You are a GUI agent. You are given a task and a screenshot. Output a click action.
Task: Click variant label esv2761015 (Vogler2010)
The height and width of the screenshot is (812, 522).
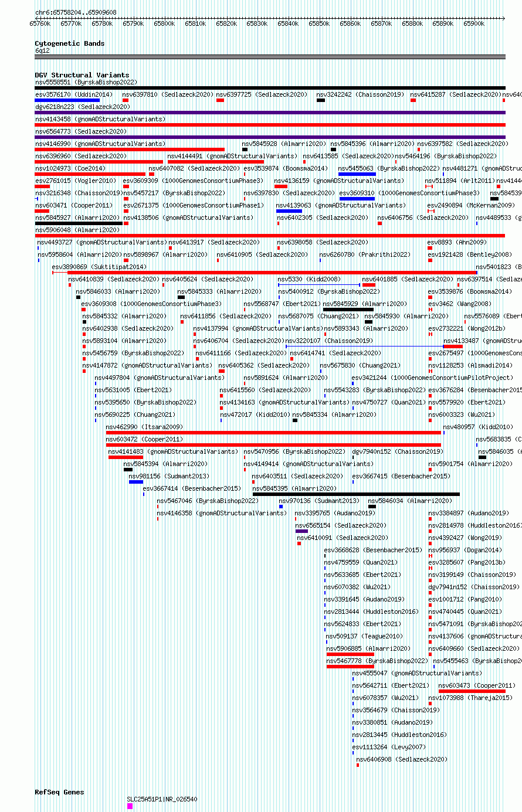tap(75, 181)
